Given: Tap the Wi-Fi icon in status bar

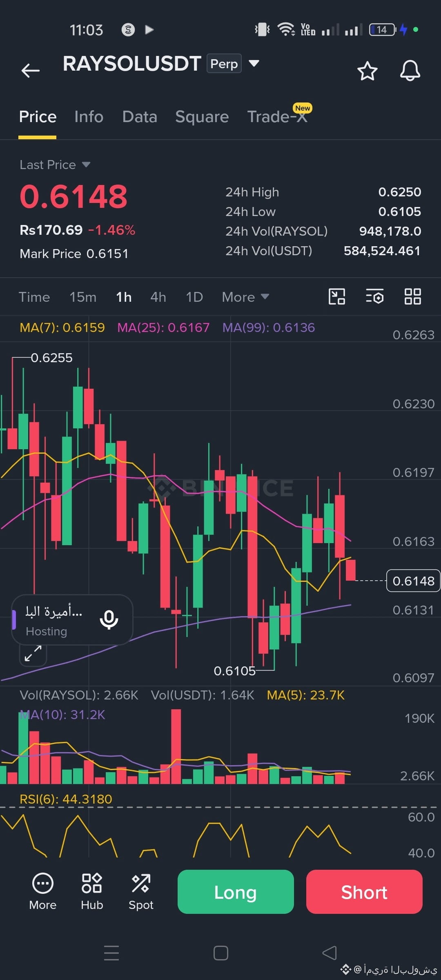Looking at the screenshot, I should tap(286, 29).
